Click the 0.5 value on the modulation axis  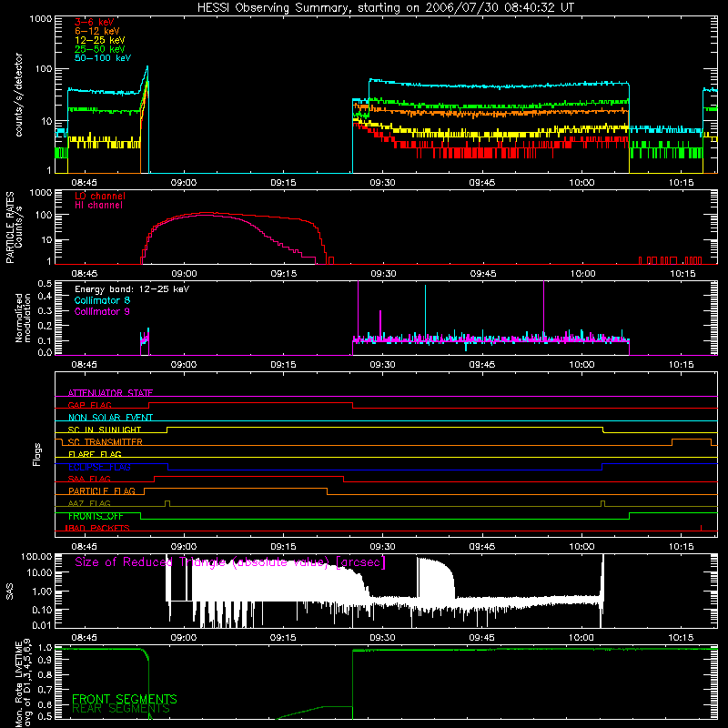click(x=45, y=283)
